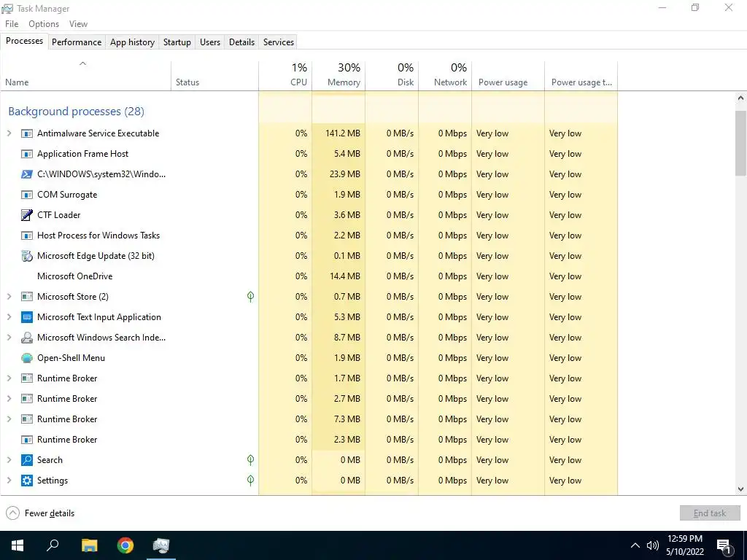Click the Task Manager taskbar icon

click(x=161, y=545)
